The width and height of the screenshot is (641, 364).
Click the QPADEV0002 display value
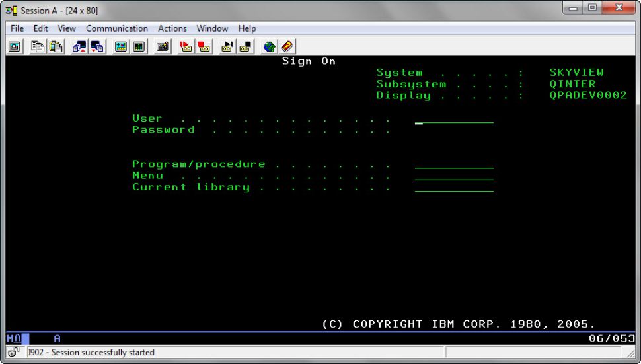click(x=588, y=96)
